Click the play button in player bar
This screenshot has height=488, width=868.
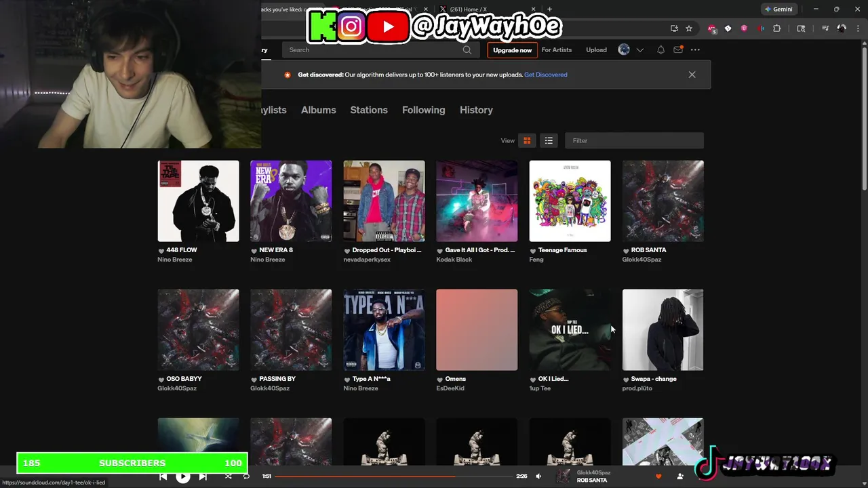[x=183, y=476]
